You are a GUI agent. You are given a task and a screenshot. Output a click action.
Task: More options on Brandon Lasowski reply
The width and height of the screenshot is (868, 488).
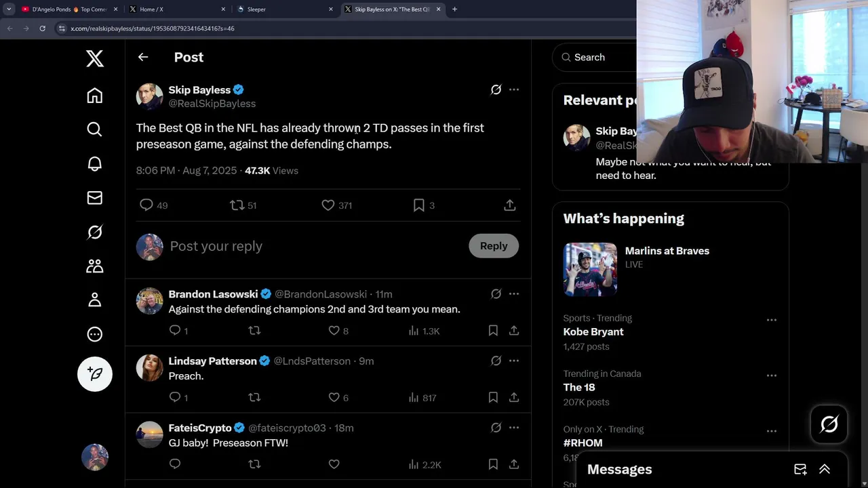coord(514,293)
